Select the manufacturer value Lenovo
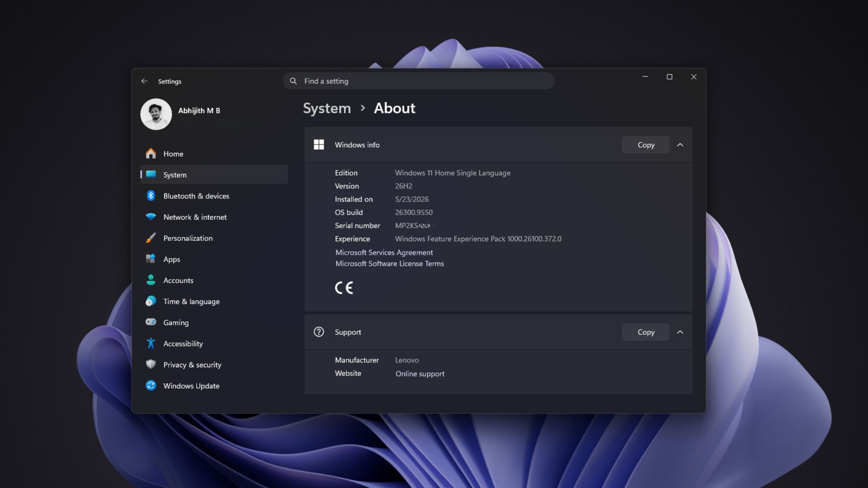Screen dimensions: 868x488 tap(407, 360)
